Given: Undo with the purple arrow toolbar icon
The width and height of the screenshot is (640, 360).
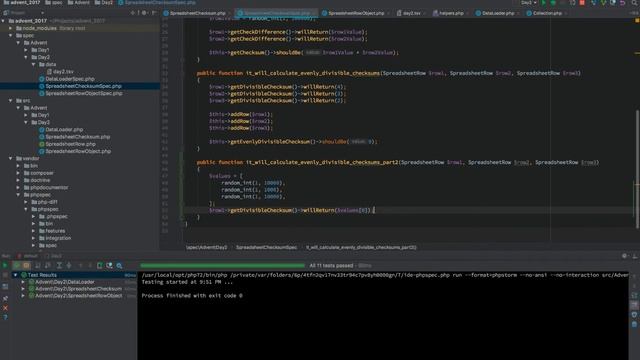Looking at the screenshot, I should pos(622,3).
